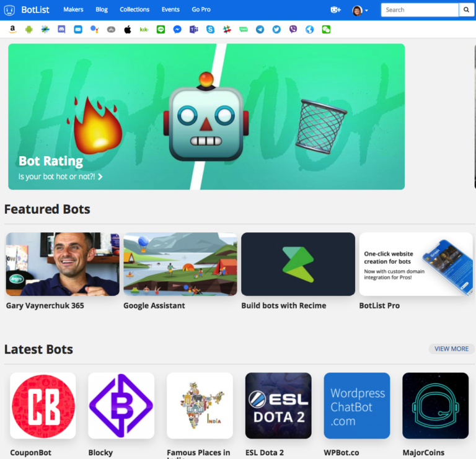Filter bots by Android platform
The width and height of the screenshot is (476, 459).
pos(29,30)
